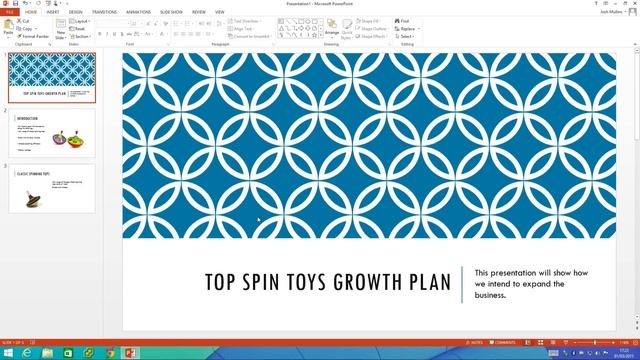Cut the selection with the scissors icon
The image size is (640, 360).
coord(23,21)
